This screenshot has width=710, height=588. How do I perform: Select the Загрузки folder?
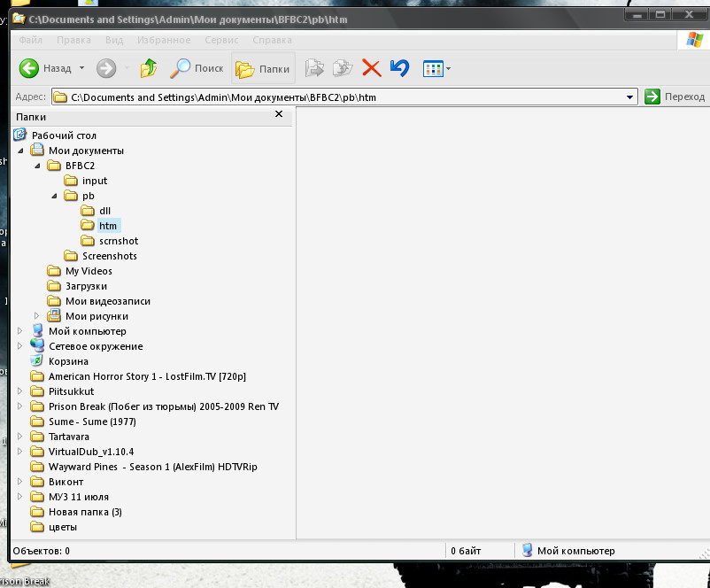(86, 286)
